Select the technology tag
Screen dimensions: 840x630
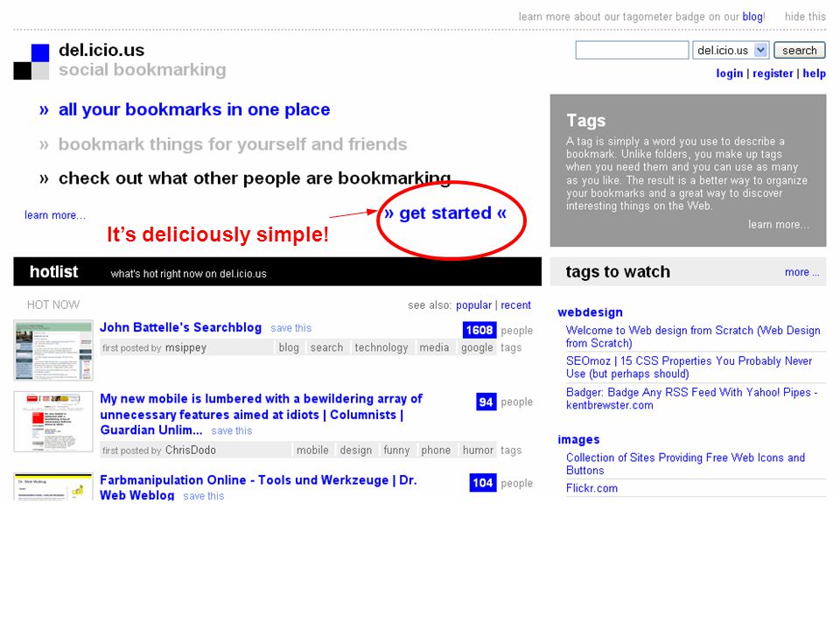tap(381, 347)
